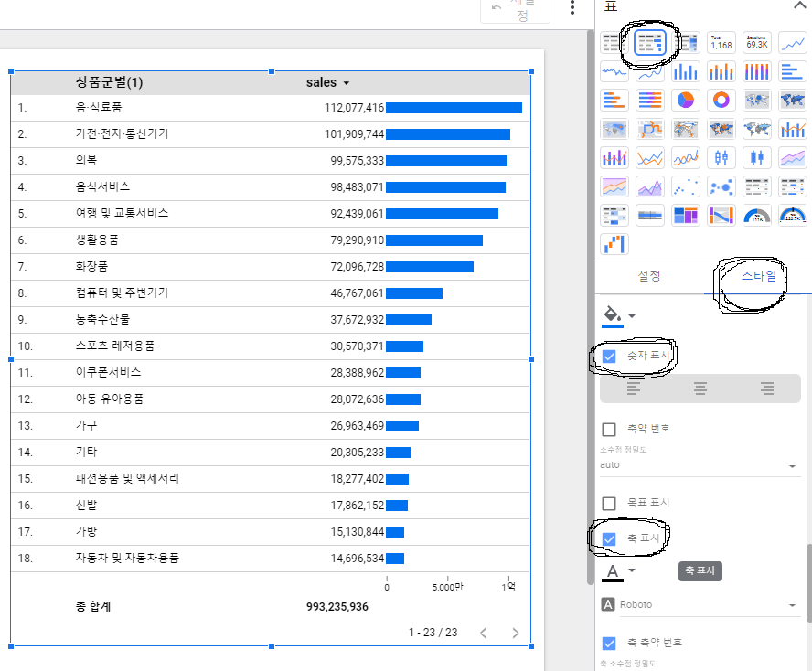Switch to the '스타일' tab

coord(759,275)
